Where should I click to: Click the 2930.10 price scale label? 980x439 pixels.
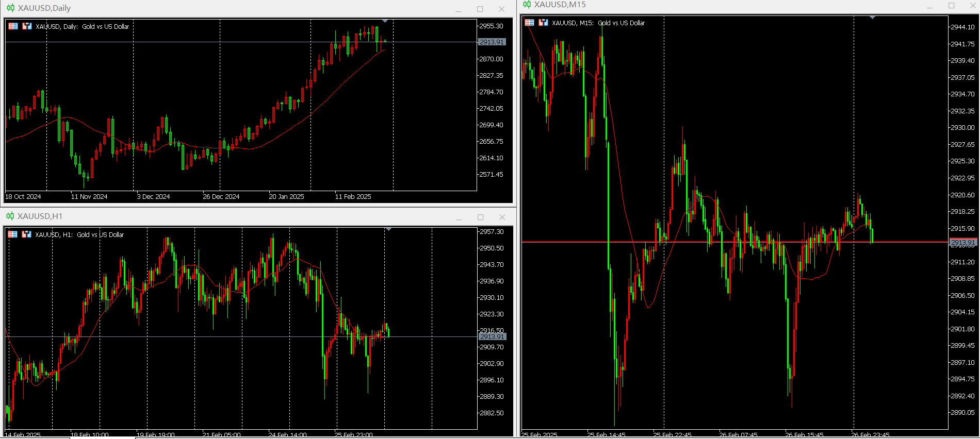pos(492,297)
